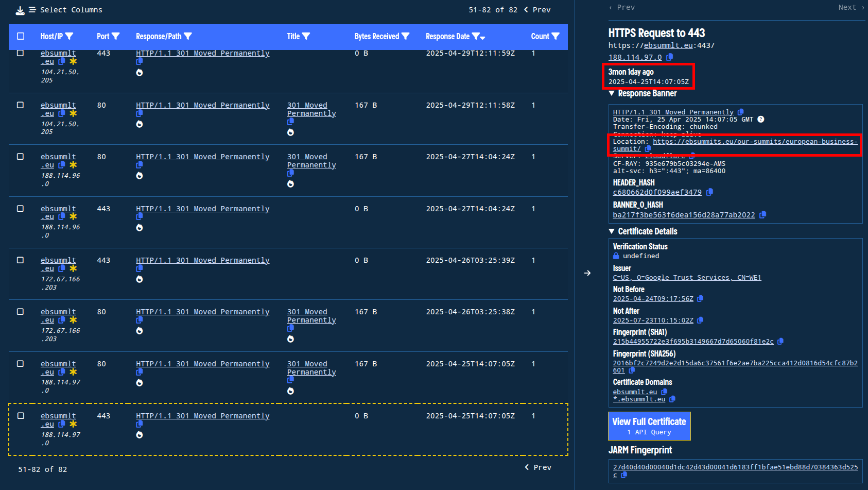Check the row dated 2025-04-29T12:11:58Z
The height and width of the screenshot is (490, 868).
click(21, 105)
